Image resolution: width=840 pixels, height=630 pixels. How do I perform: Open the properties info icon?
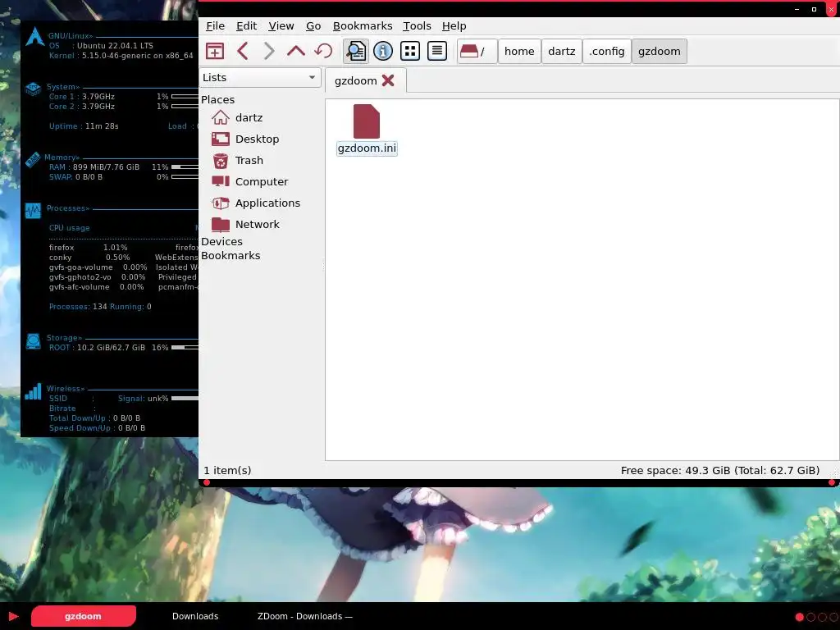point(382,51)
